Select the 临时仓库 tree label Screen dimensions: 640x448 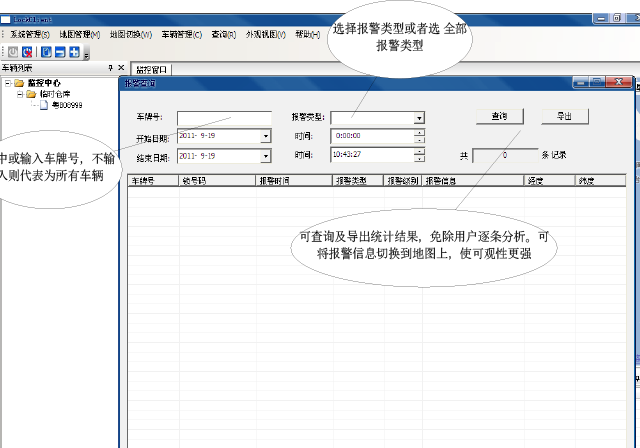55,94
